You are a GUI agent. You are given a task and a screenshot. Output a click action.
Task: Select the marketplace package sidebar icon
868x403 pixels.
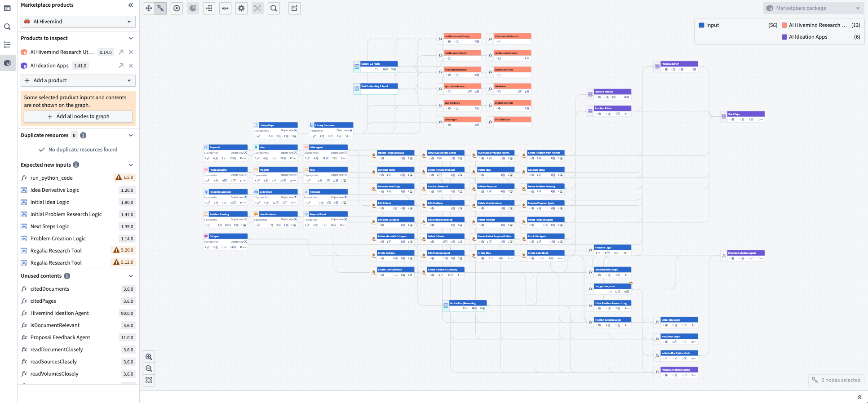pos(7,63)
